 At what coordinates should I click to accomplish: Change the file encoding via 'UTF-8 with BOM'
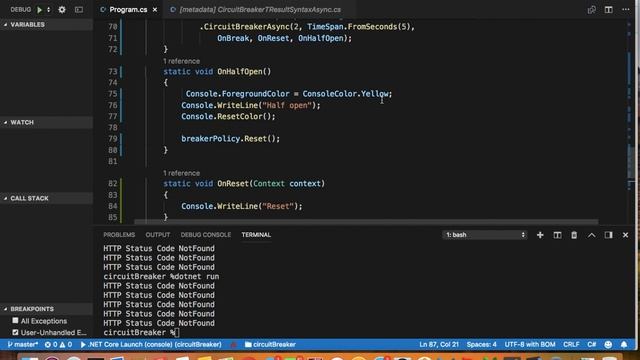[x=530, y=344]
